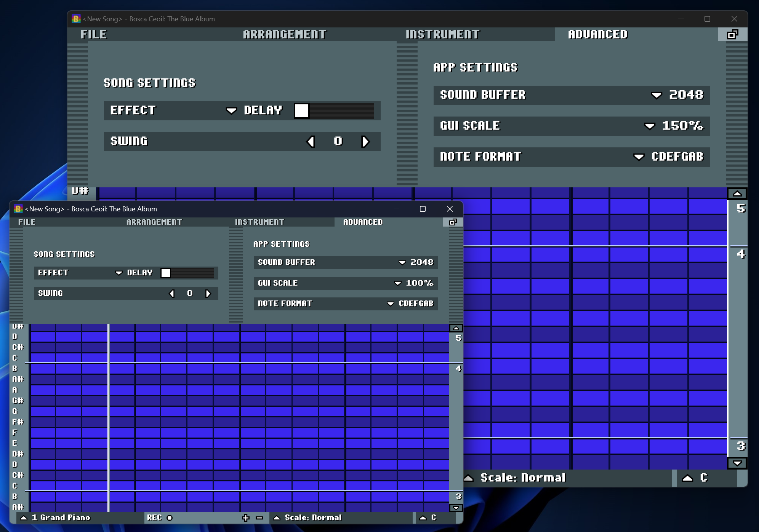The height and width of the screenshot is (532, 759).
Task: Open the INSTRUMENT tab
Action: [443, 34]
